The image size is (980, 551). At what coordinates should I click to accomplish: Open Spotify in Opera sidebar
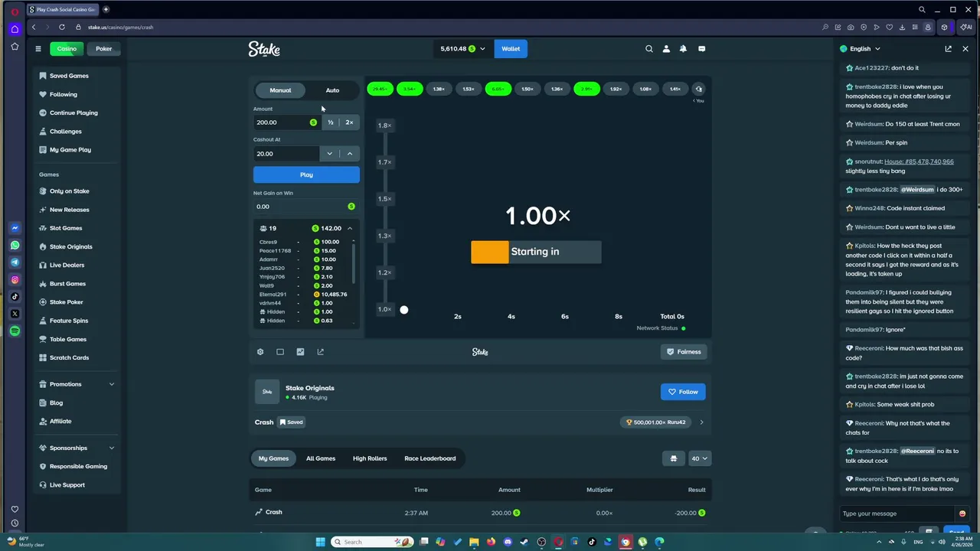15,331
